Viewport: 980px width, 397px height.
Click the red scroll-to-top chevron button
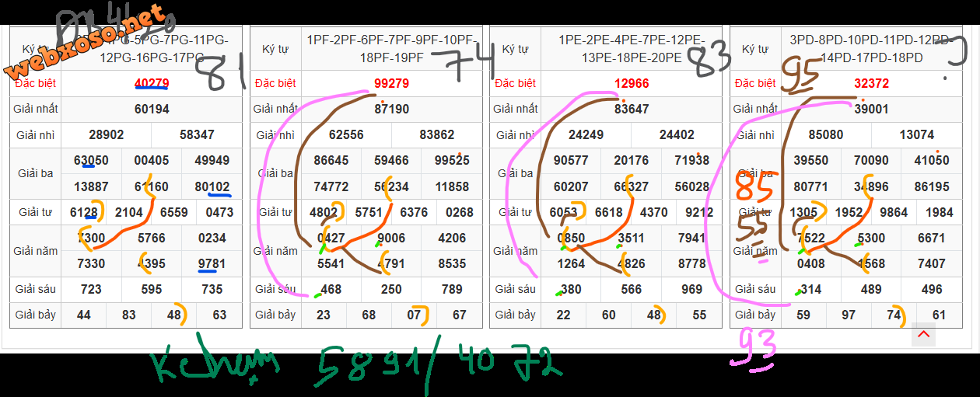pos(923,335)
